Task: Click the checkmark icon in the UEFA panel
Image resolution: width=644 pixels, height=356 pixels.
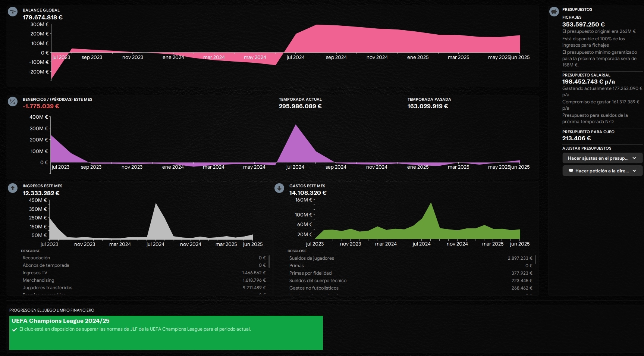Action: tap(15, 330)
